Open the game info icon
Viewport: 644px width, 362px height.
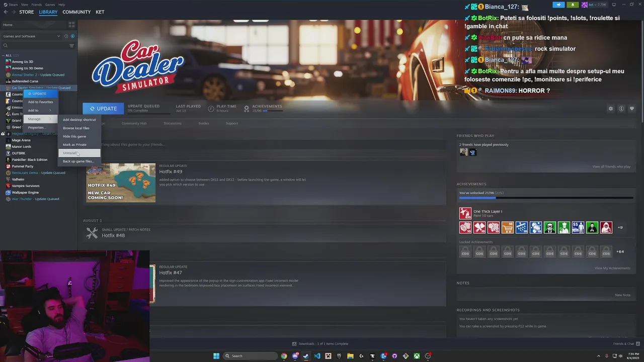621,109
